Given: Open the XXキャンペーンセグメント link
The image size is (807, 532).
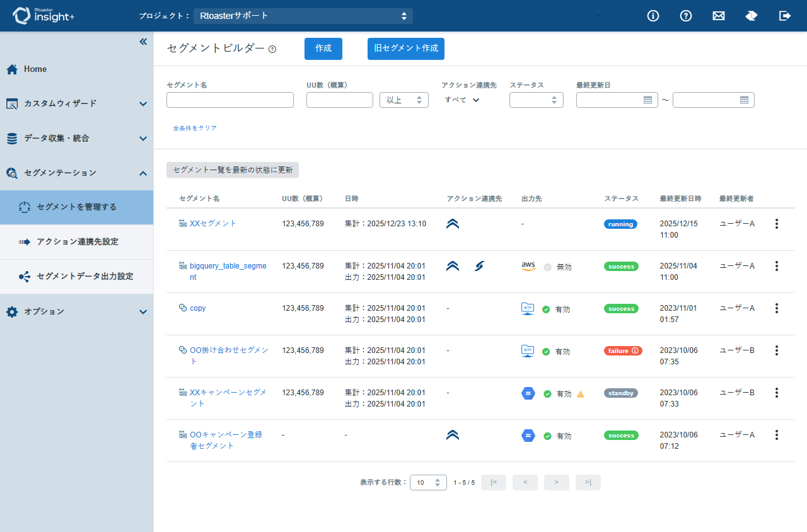Looking at the screenshot, I should [x=228, y=398].
